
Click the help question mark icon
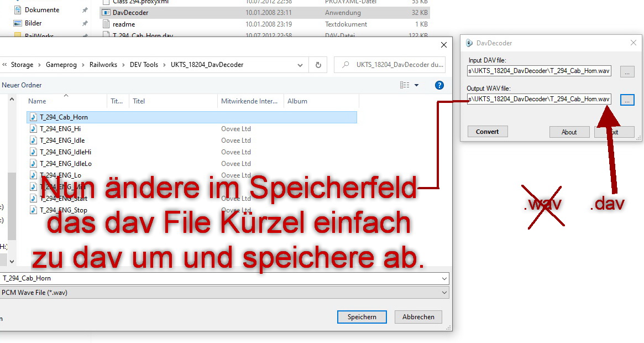point(439,85)
